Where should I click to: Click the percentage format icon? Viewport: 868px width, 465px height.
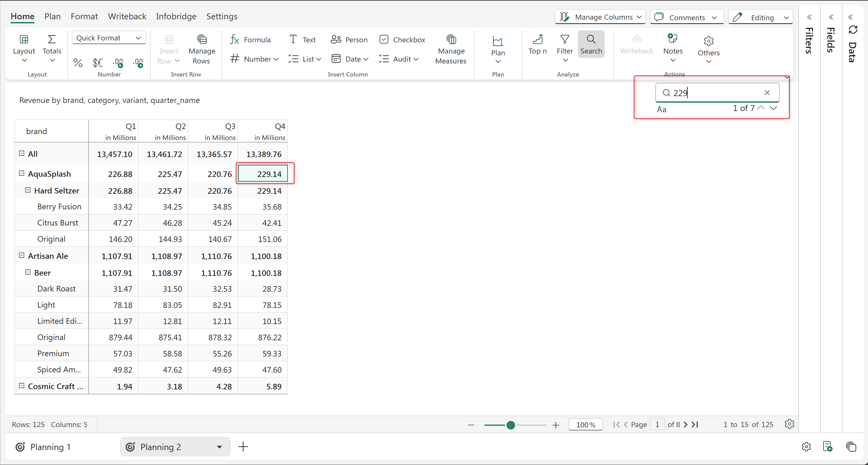click(x=78, y=63)
